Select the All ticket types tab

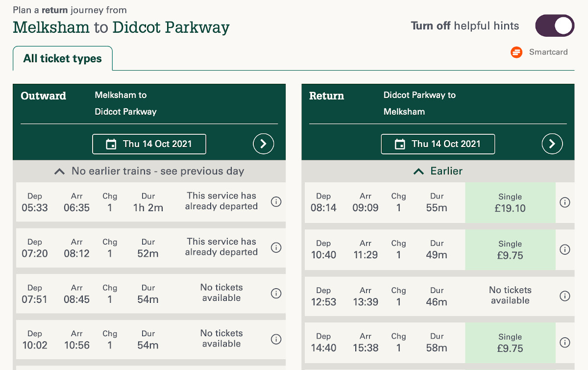[63, 59]
